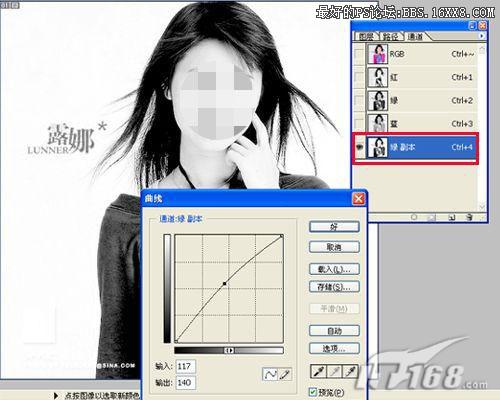Viewport: 500px width, 400px height.
Task: Hide the green copy channel eye icon
Action: [359, 147]
